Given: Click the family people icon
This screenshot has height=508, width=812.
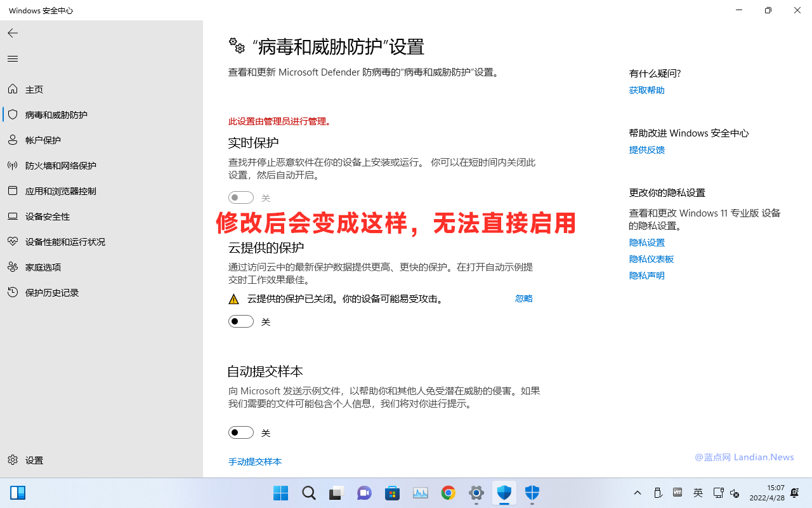Looking at the screenshot, I should [13, 267].
